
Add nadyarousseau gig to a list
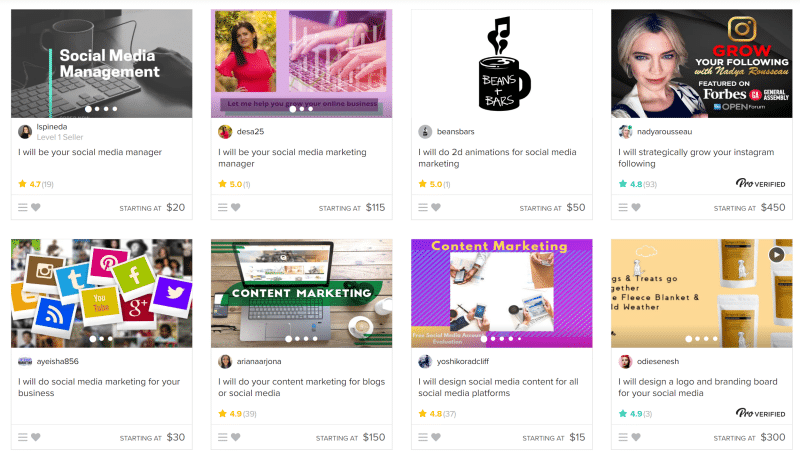(x=623, y=208)
